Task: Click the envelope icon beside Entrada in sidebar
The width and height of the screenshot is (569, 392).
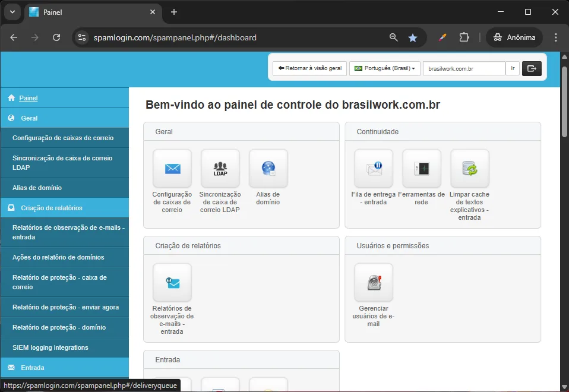Action: [x=11, y=367]
